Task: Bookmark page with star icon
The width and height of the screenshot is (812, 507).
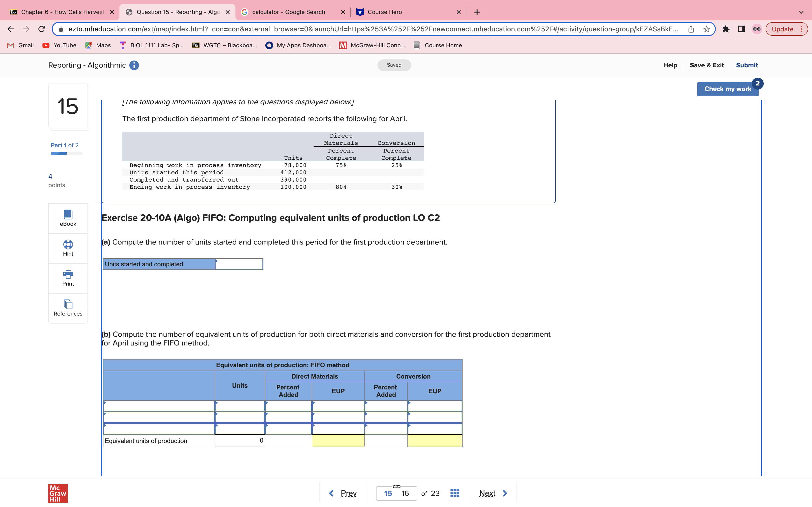Action: coord(707,29)
